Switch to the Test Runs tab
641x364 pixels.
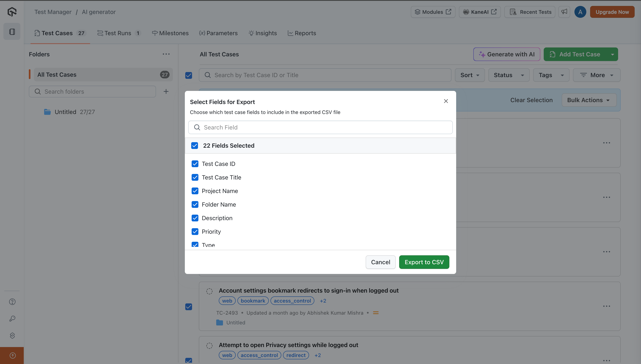point(118,33)
